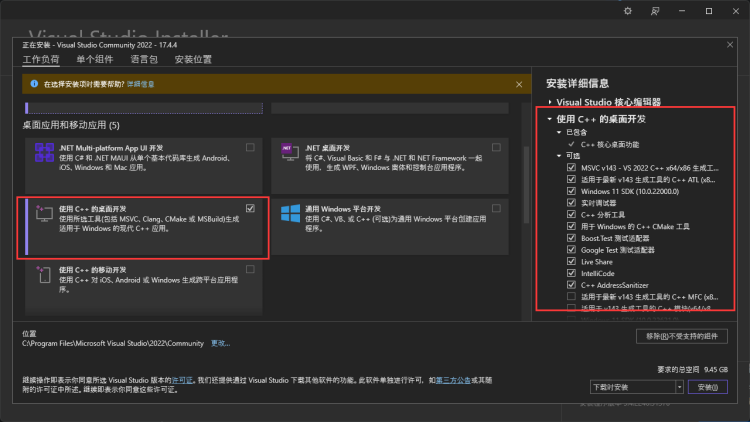Click the workloads list vertical scrollbar
The image size is (750, 422).
tap(526, 185)
